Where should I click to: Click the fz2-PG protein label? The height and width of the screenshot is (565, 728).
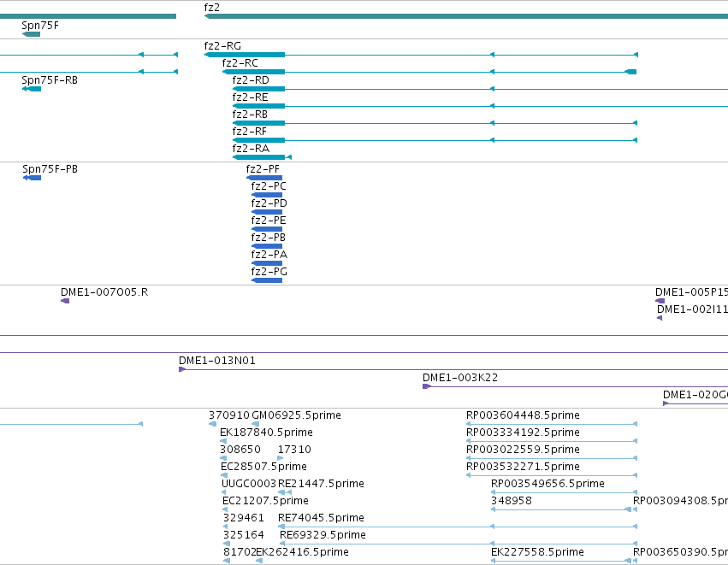pyautogui.click(x=269, y=272)
